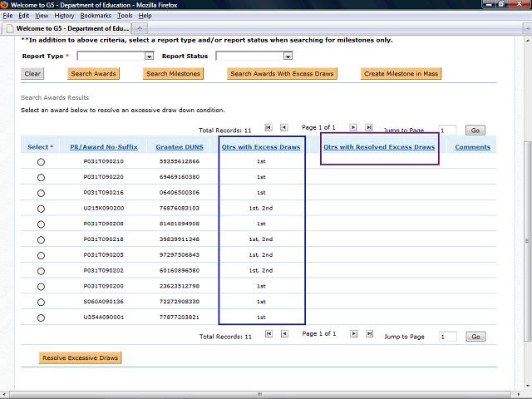
Task: Click next page arrow in top pagination
Action: point(353,127)
